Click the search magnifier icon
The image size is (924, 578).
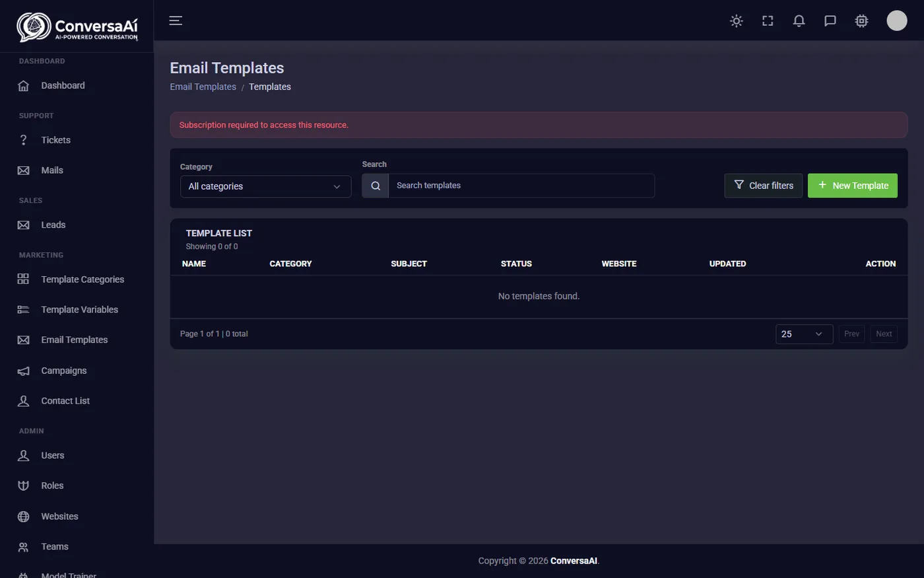[376, 186]
